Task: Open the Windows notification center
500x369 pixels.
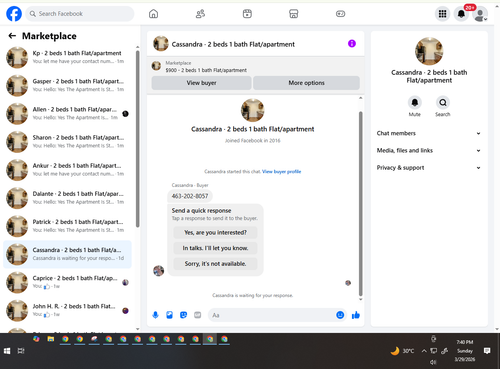Action: pos(487,351)
